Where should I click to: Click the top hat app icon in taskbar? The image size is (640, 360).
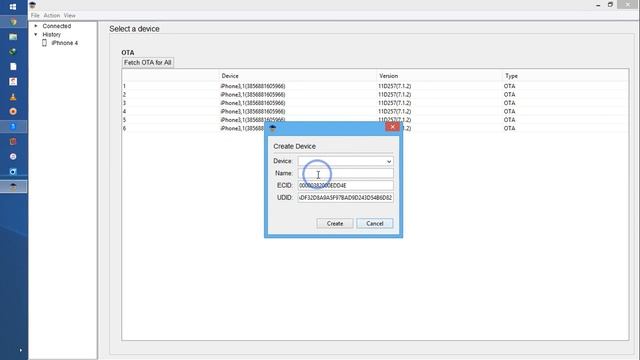click(x=13, y=187)
